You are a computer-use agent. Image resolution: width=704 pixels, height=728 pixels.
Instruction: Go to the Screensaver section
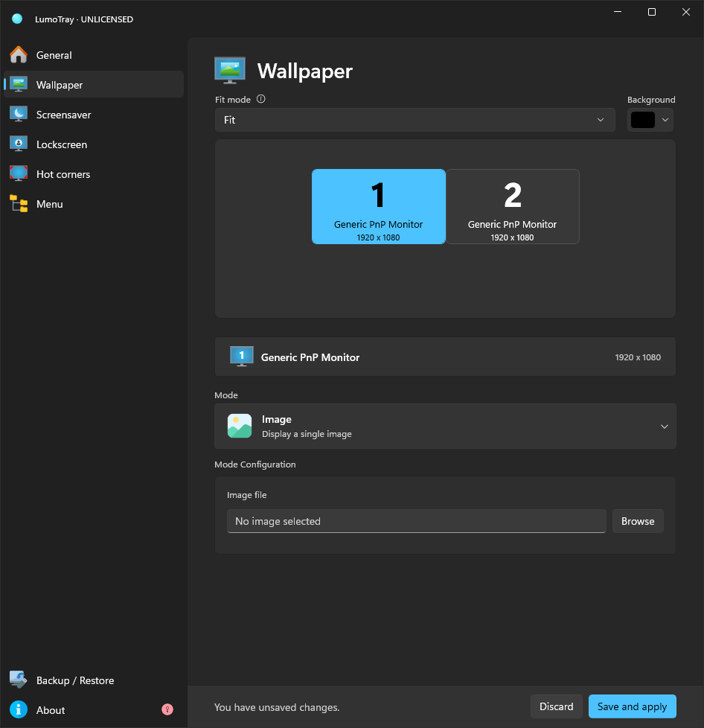[x=94, y=114]
